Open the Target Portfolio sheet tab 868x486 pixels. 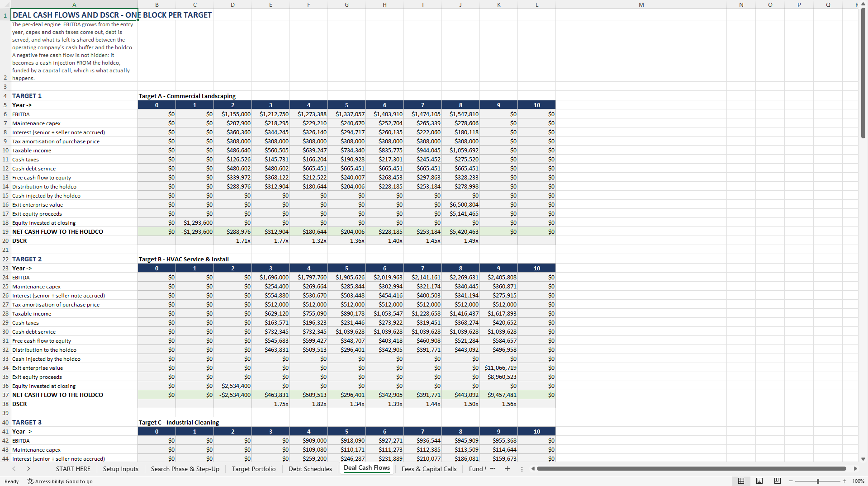coord(254,469)
